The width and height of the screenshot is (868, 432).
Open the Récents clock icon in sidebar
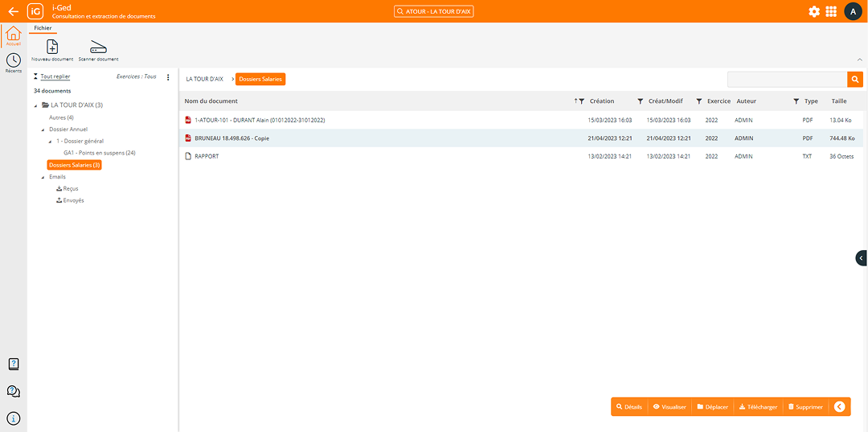point(14,60)
